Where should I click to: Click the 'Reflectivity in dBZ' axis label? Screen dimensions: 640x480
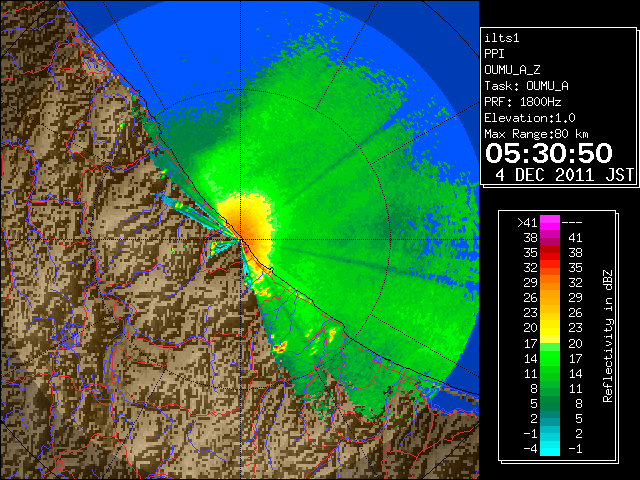click(x=608, y=336)
